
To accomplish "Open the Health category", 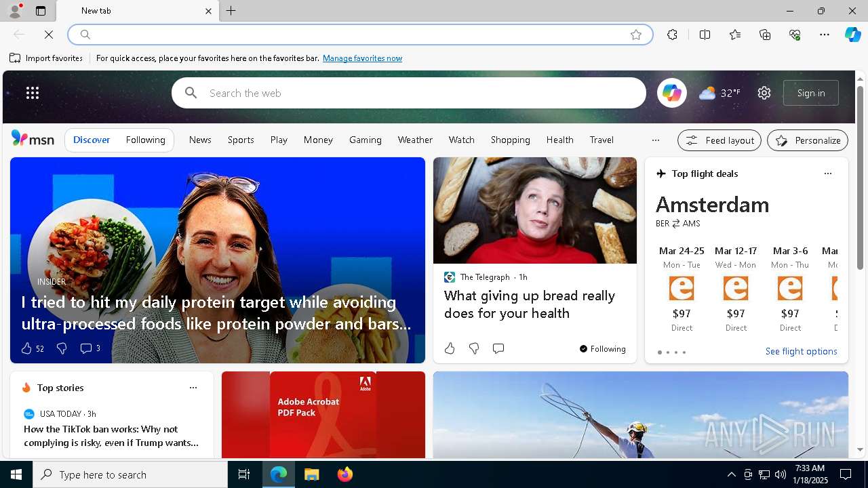I will [x=560, y=140].
